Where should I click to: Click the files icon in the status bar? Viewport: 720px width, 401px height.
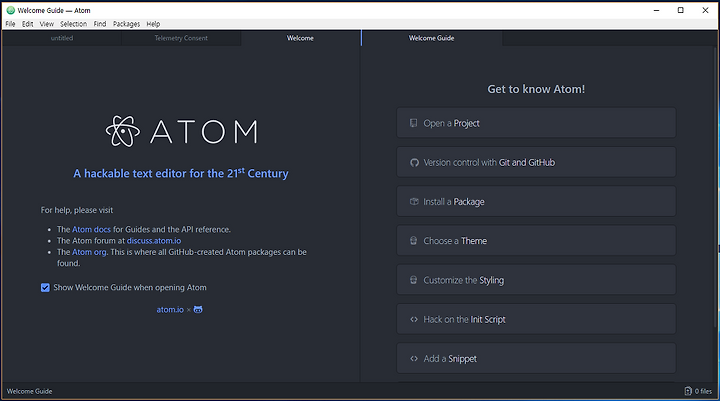click(x=688, y=391)
